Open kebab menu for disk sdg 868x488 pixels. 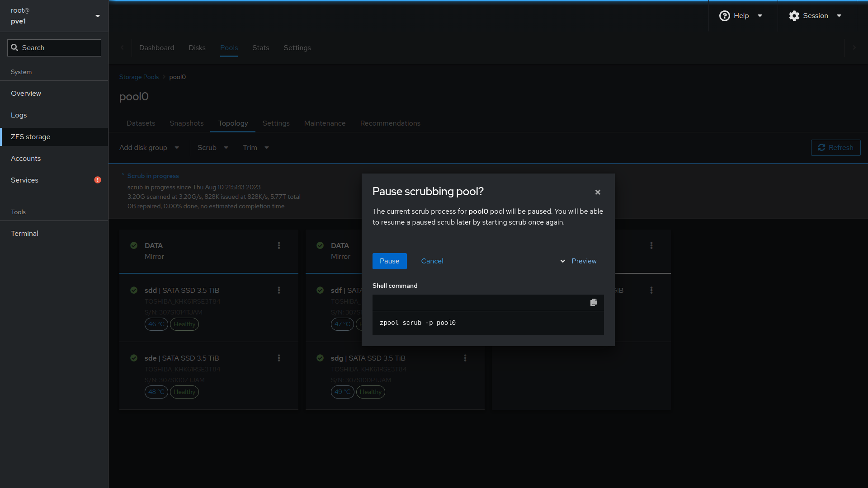(x=465, y=358)
